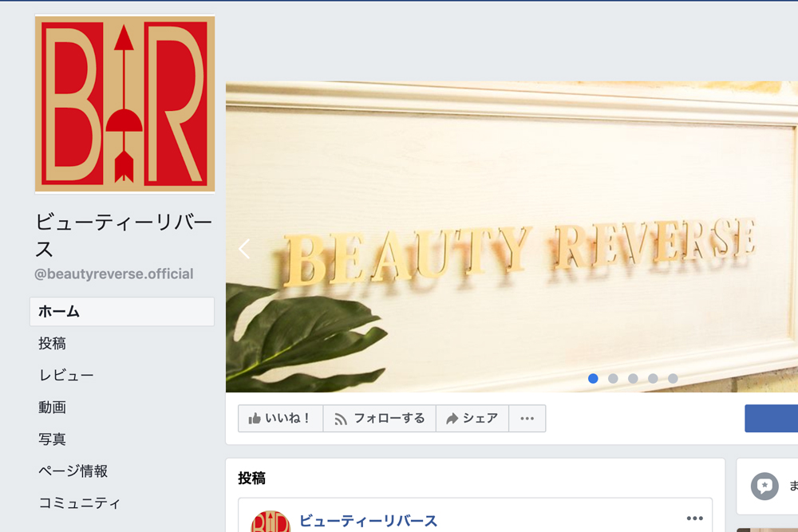Open the more options menu beside シェア
Viewport: 798px width, 532px height.
point(527,419)
